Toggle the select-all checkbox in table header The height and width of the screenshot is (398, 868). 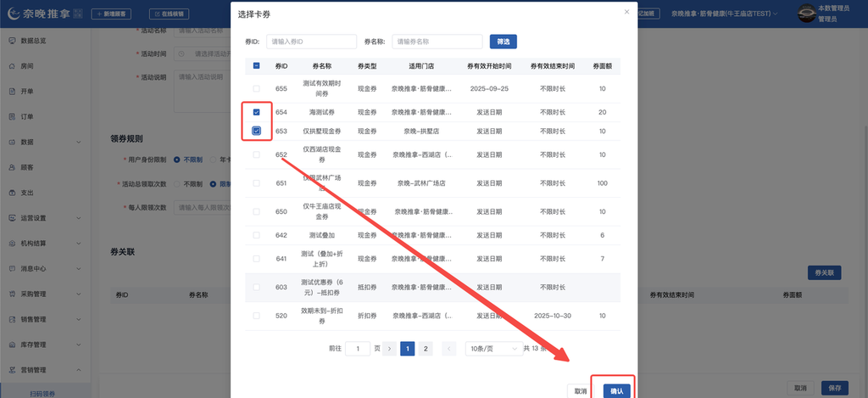(x=256, y=66)
